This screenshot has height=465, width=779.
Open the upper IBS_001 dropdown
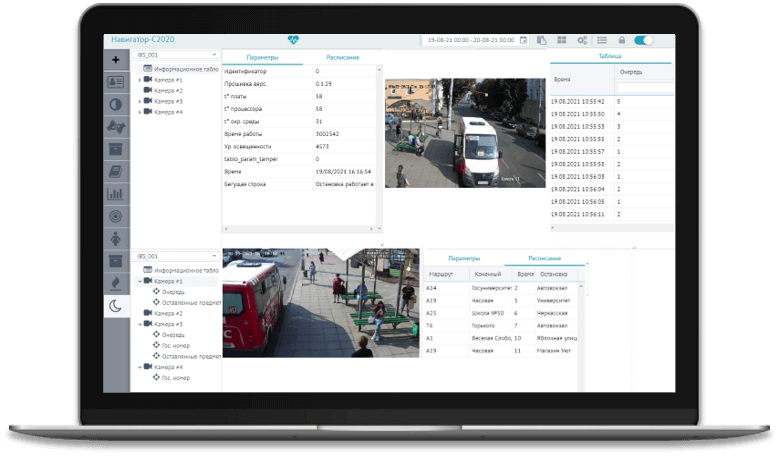[175, 56]
